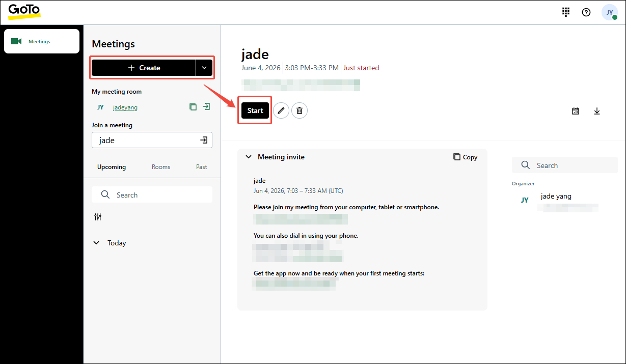Switch to the Upcoming tab

coord(112,167)
